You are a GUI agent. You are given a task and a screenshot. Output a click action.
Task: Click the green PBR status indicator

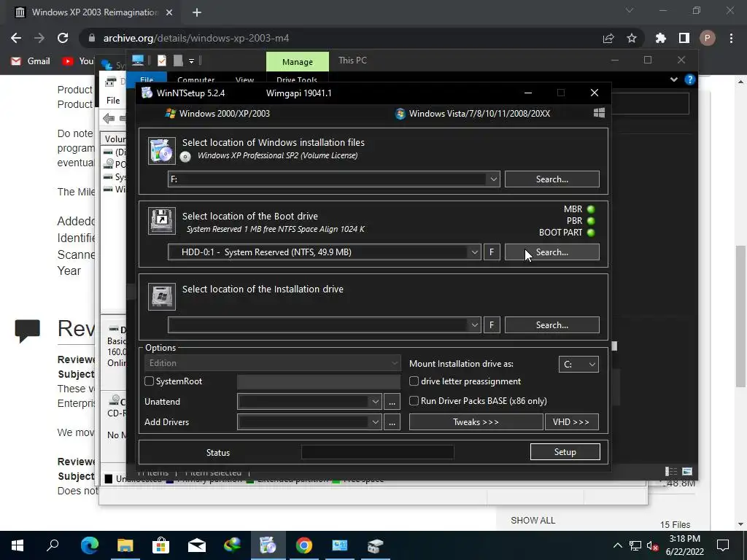(x=591, y=221)
